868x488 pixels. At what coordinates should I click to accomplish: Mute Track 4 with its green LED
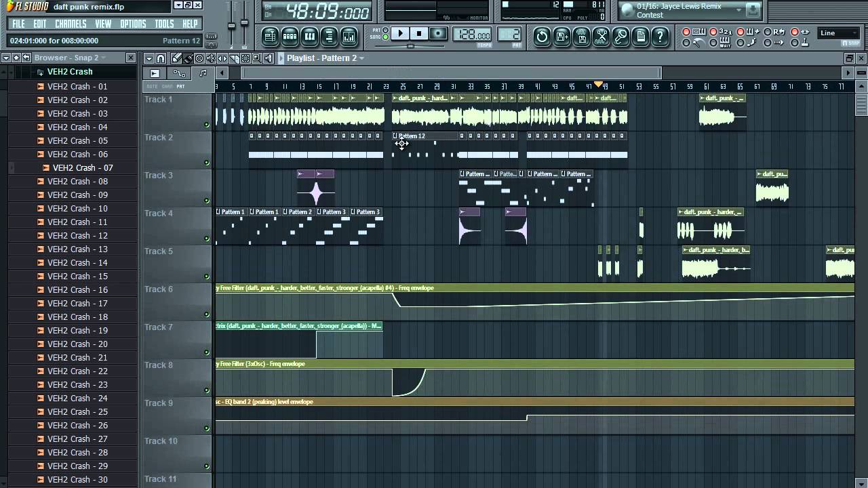207,239
